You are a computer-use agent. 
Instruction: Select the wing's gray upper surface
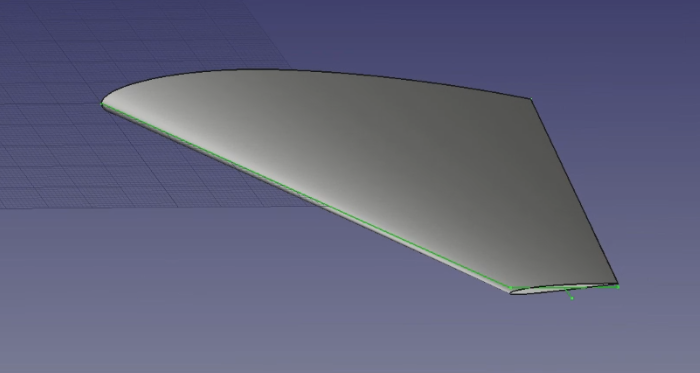tap(357, 156)
